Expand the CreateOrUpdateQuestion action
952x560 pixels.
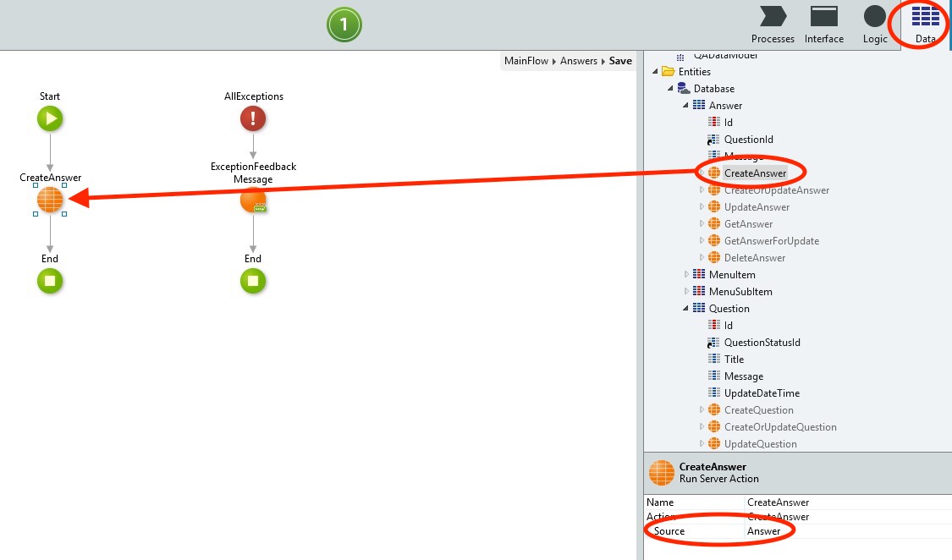(x=702, y=427)
